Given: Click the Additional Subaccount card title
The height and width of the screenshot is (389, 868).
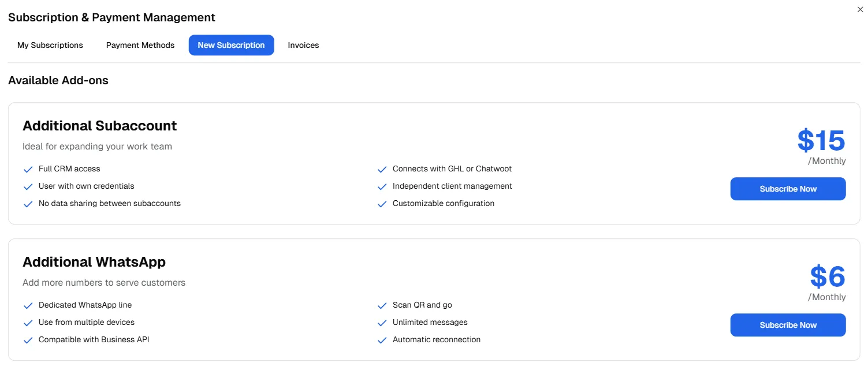Looking at the screenshot, I should point(100,126).
